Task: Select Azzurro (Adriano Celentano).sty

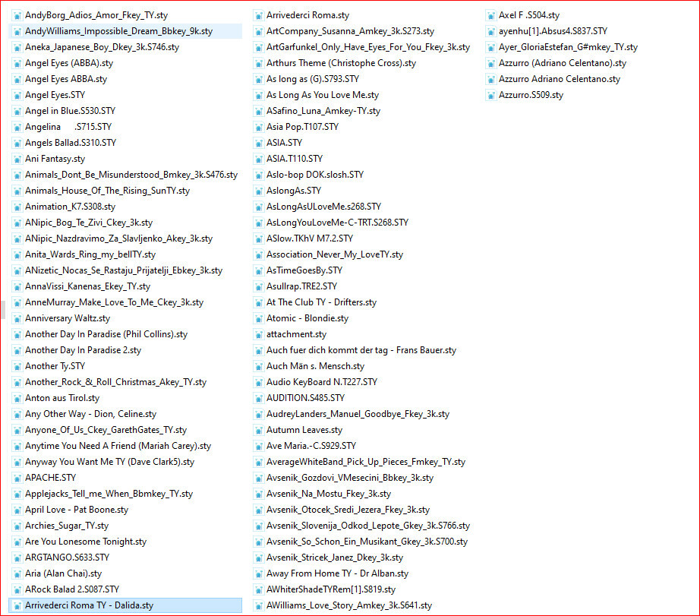Action: click(x=563, y=64)
